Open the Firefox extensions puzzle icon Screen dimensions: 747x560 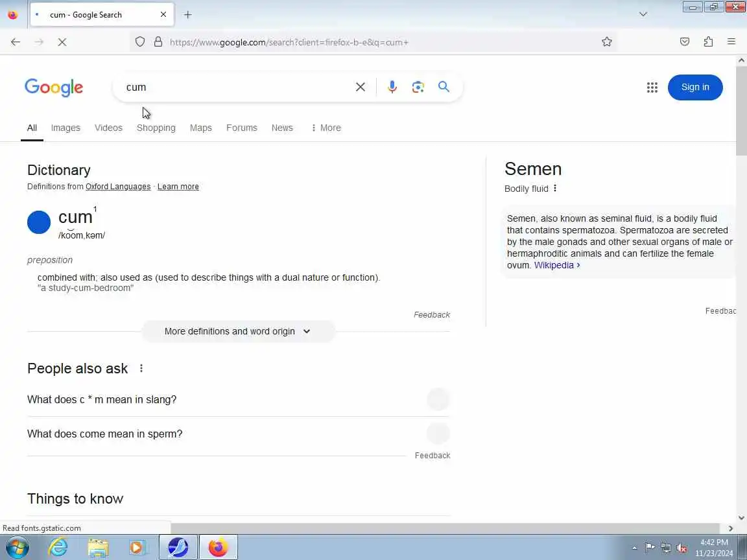pos(708,42)
